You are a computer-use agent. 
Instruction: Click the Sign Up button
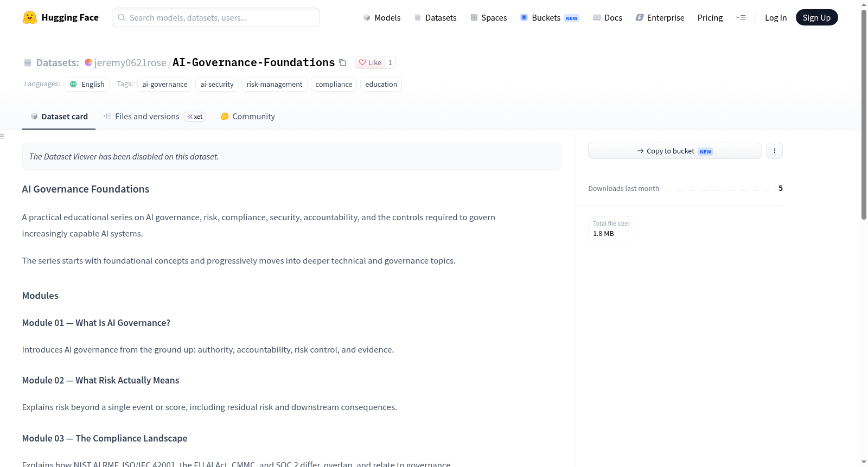tap(816, 17)
